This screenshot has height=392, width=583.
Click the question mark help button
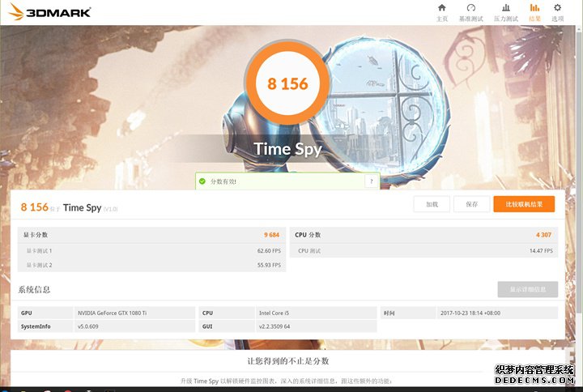tap(371, 181)
